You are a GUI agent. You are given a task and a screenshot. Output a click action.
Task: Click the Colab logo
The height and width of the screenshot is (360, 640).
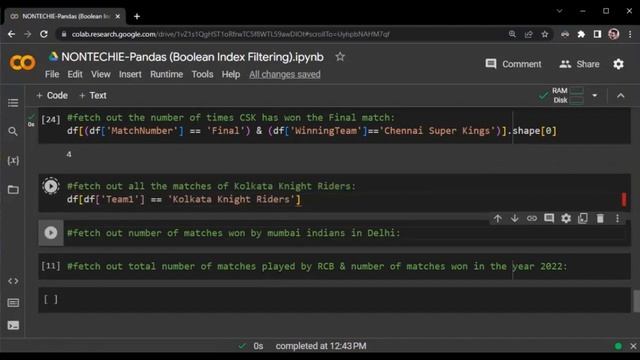coord(22,63)
